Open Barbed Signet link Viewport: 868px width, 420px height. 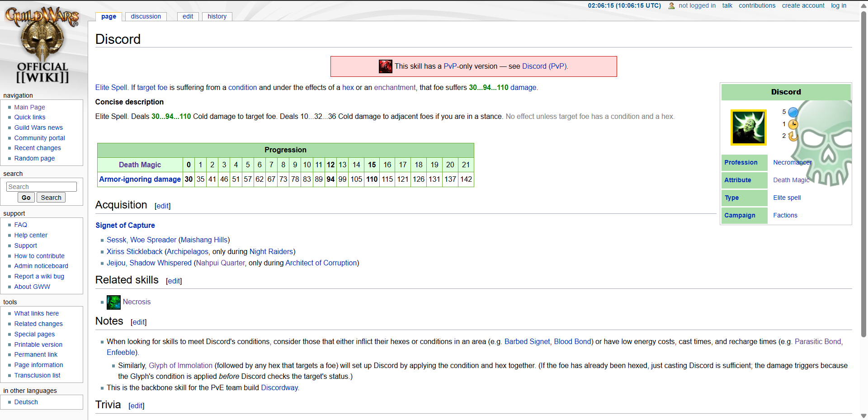tap(527, 341)
